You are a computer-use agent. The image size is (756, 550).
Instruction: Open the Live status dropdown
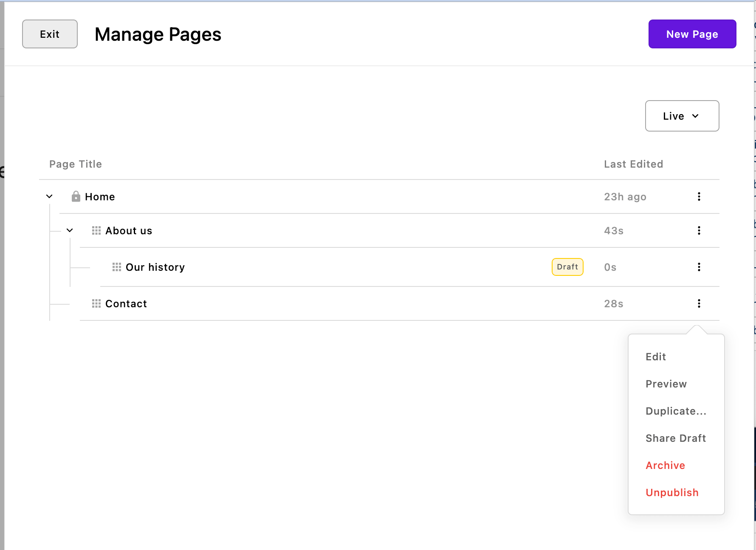pyautogui.click(x=682, y=116)
